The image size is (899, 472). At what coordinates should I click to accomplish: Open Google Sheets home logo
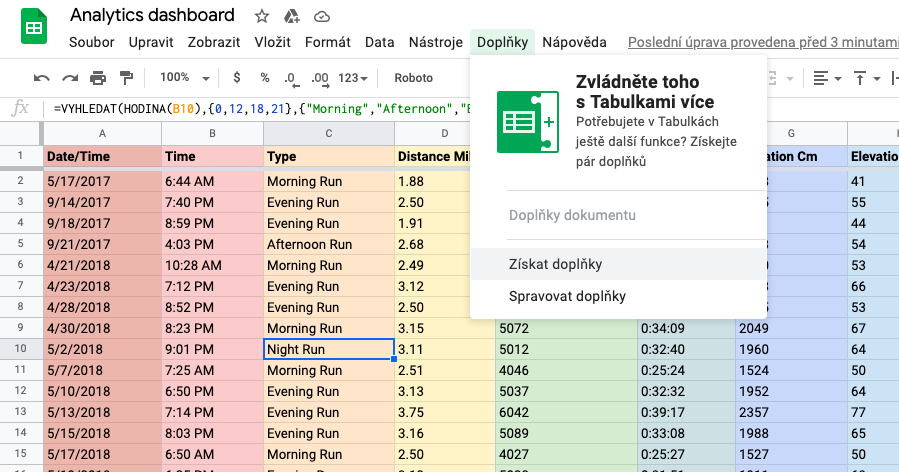click(34, 28)
